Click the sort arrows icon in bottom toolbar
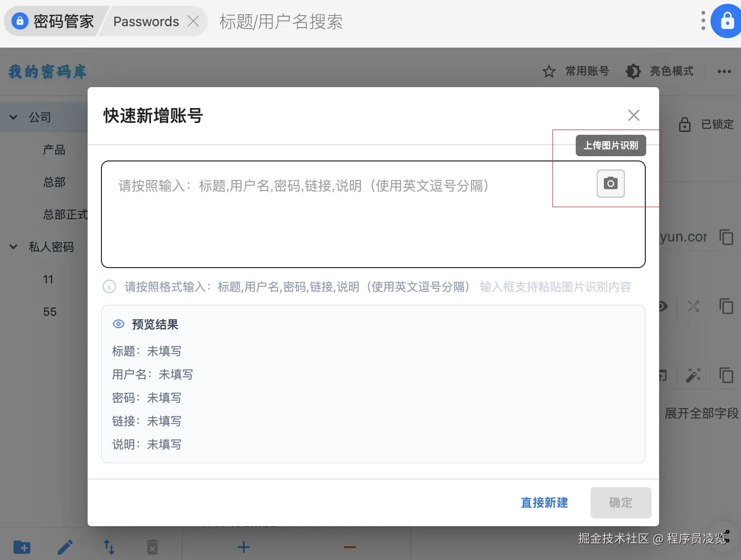The width and height of the screenshot is (741, 560). coord(109,547)
